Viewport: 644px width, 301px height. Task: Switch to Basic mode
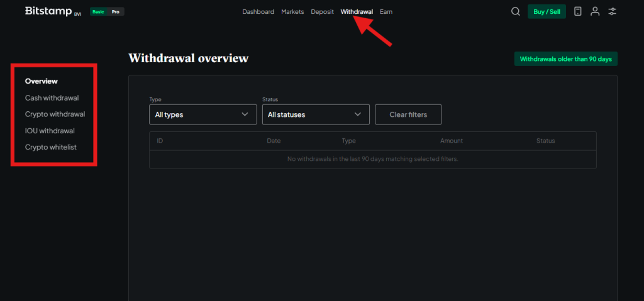tap(98, 11)
